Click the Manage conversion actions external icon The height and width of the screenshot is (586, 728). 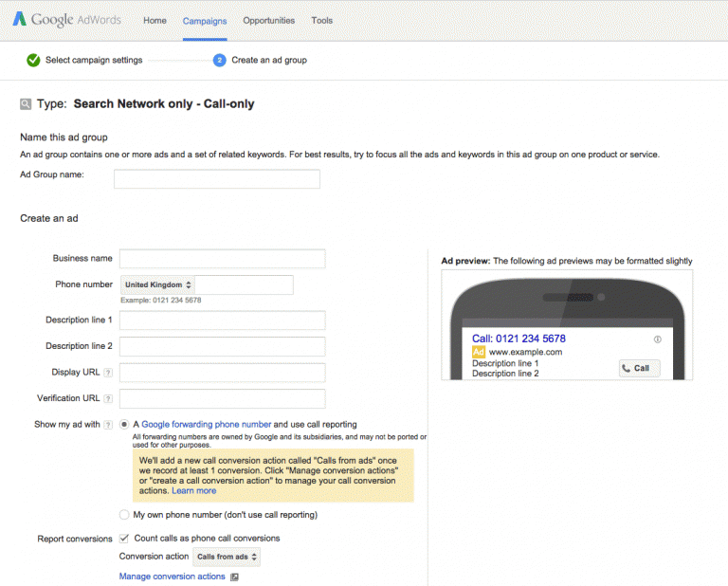click(x=234, y=577)
